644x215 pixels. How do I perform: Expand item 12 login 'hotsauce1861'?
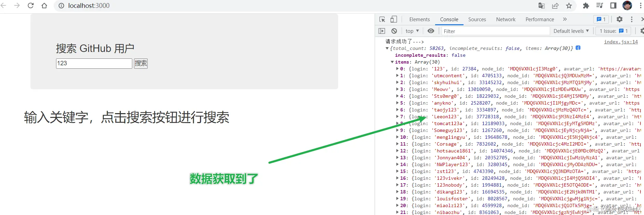397,151
